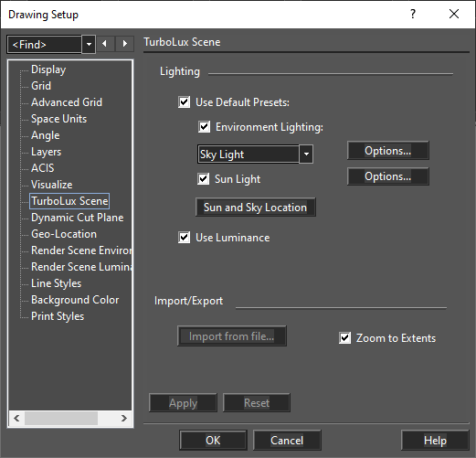Open Help for this dialog
476x458 pixels.
tap(435, 441)
